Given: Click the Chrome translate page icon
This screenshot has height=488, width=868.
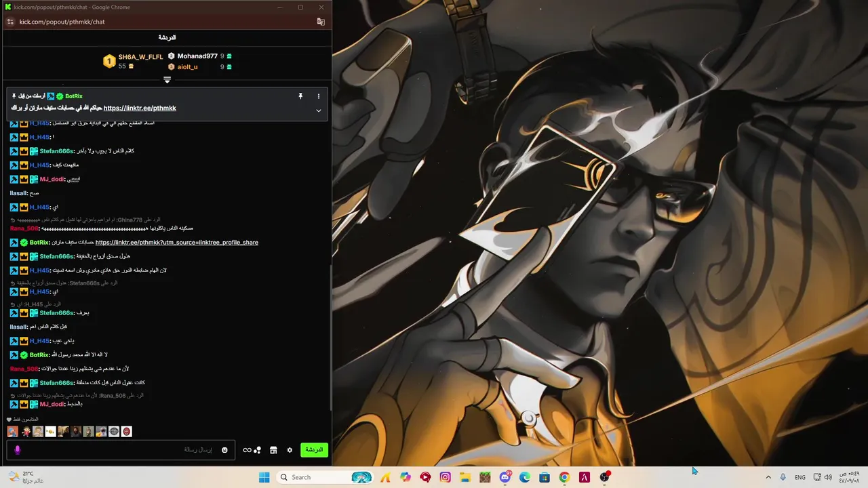Looking at the screenshot, I should point(321,22).
